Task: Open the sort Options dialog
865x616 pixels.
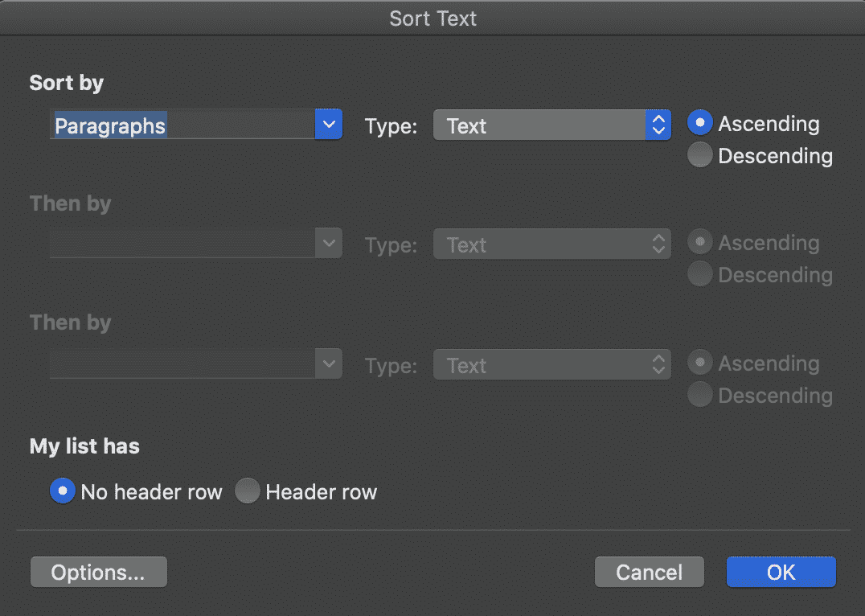Action: point(98,572)
